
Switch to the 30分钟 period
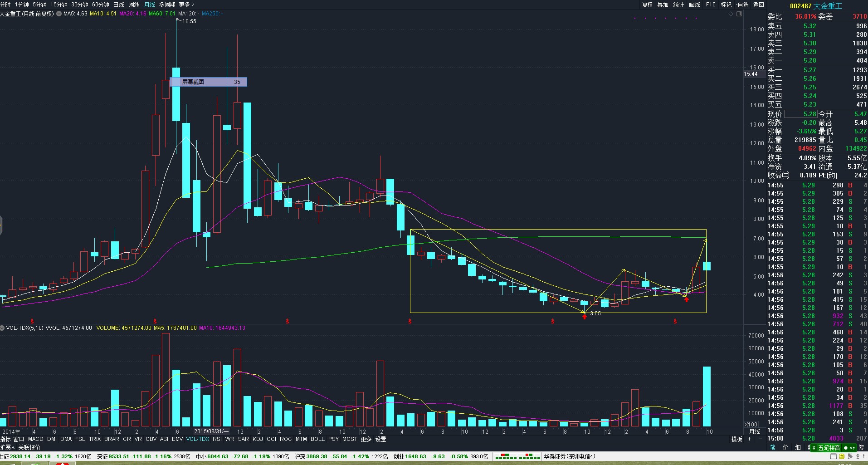(x=80, y=5)
